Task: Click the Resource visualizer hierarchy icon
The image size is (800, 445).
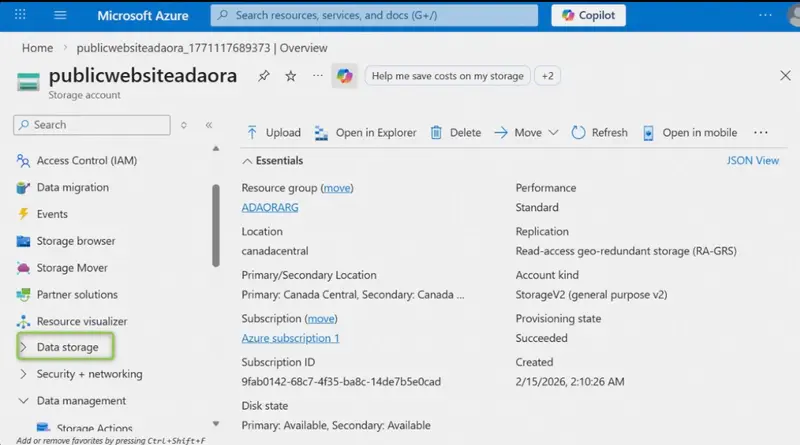Action: [x=23, y=322]
